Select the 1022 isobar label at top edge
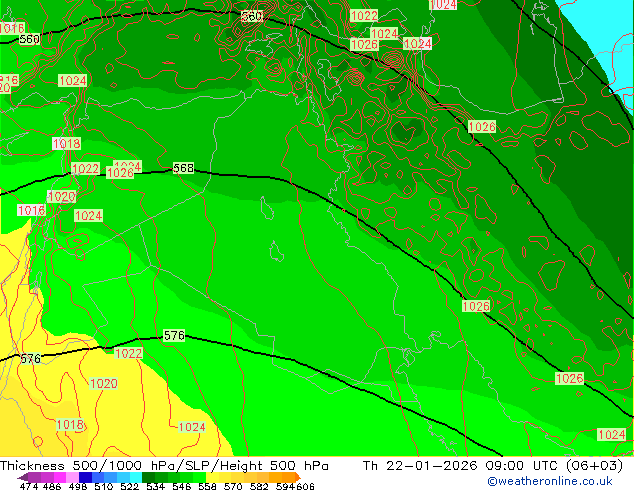This screenshot has width=634, height=490. click(364, 16)
